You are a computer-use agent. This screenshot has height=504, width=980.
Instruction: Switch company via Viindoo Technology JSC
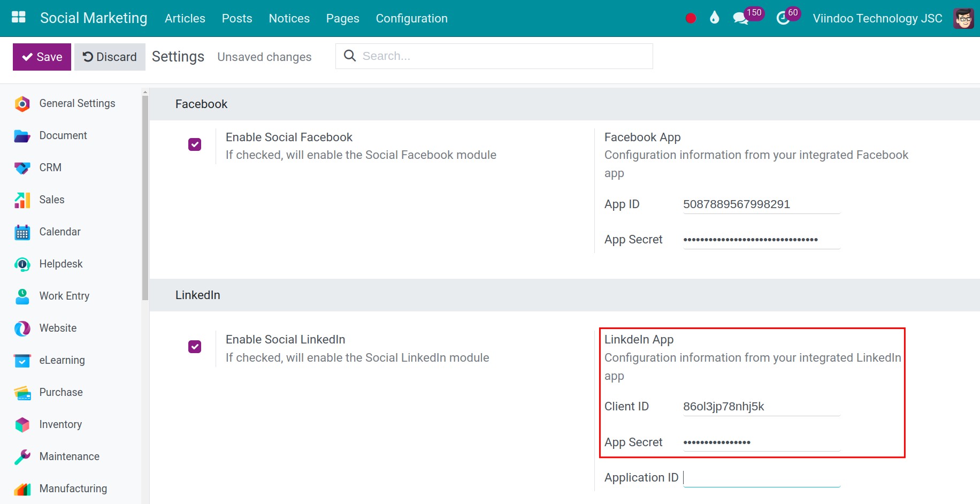tap(877, 18)
